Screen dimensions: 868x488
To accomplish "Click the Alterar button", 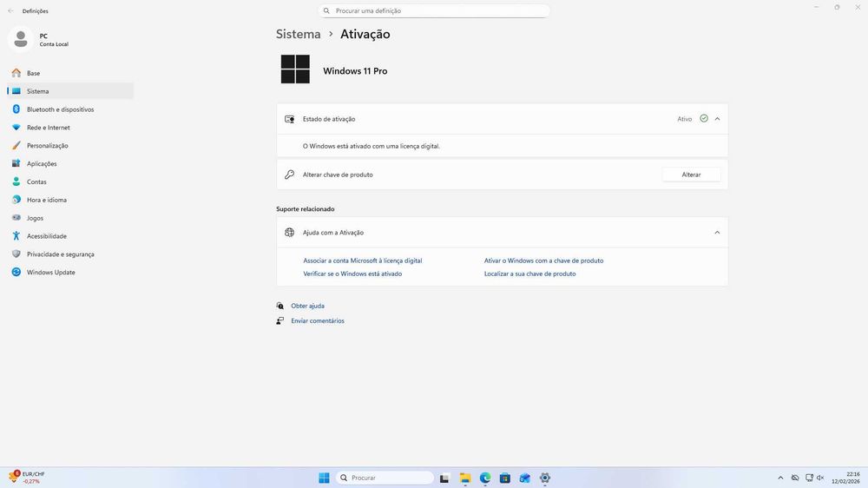I will [691, 175].
